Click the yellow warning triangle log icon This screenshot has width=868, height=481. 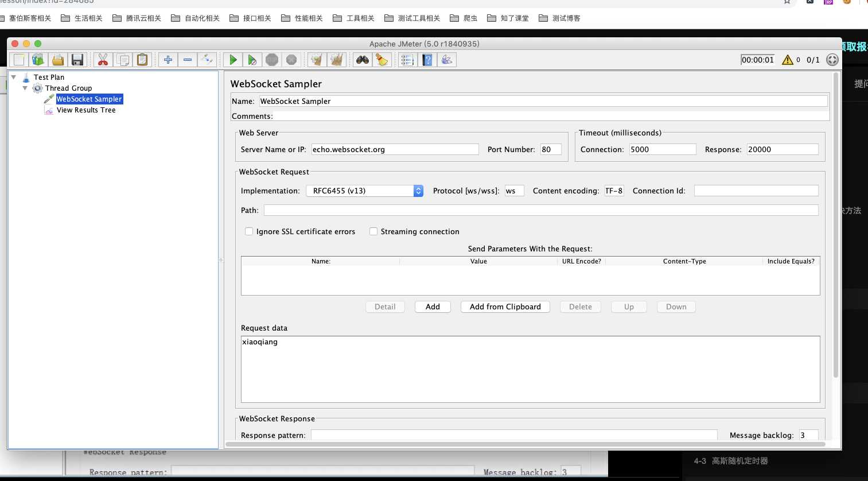(x=788, y=60)
